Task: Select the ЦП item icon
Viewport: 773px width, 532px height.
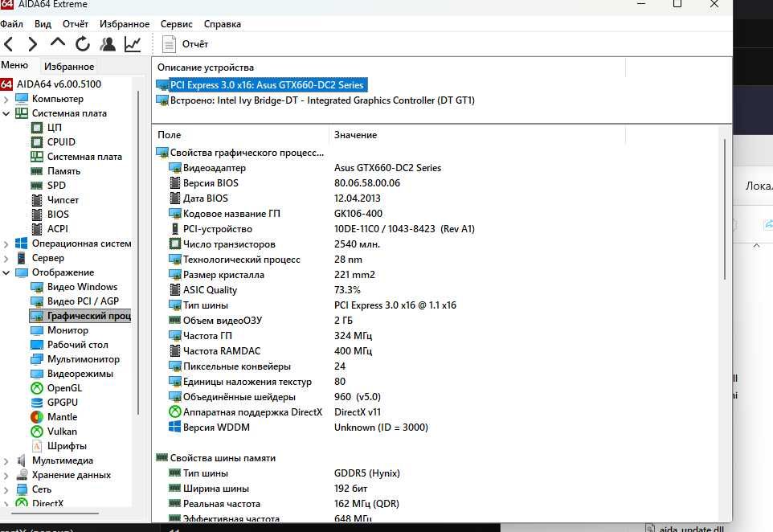Action: point(37,128)
